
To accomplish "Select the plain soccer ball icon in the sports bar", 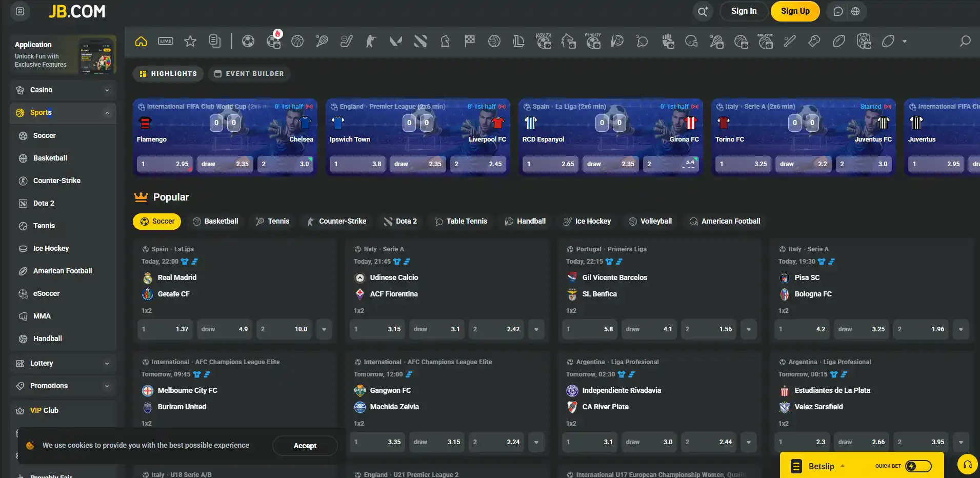I will coord(248,41).
